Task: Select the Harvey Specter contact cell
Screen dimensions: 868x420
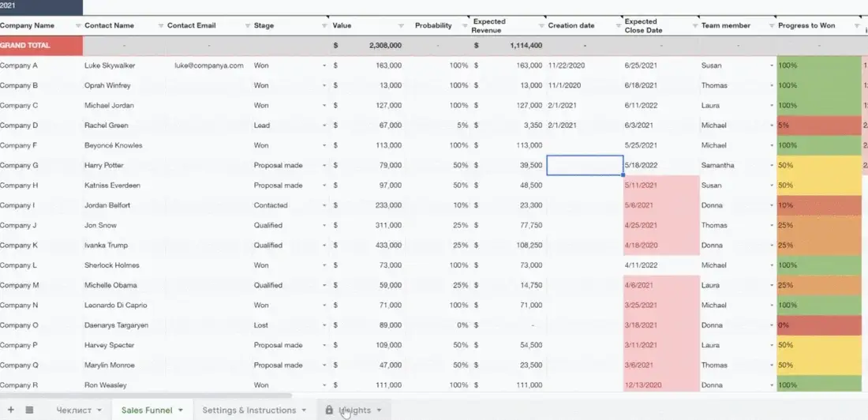Action: point(124,345)
